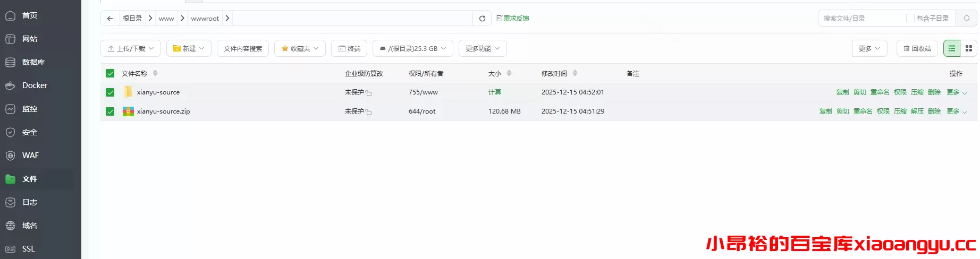
Task: Click the 日志 log icon
Action: click(x=10, y=202)
